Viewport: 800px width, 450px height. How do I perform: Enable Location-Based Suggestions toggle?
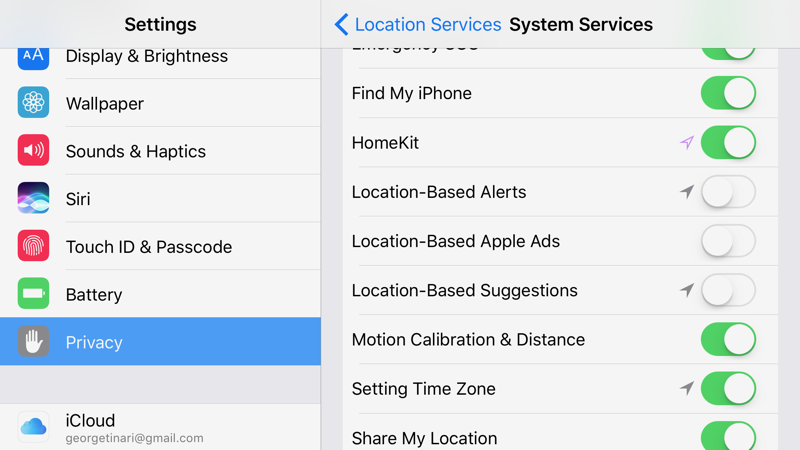click(728, 291)
